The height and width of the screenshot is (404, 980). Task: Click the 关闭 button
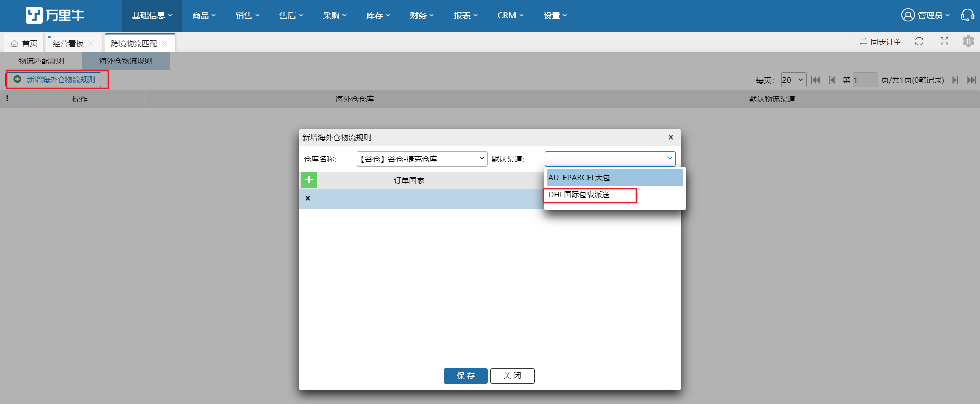click(512, 376)
